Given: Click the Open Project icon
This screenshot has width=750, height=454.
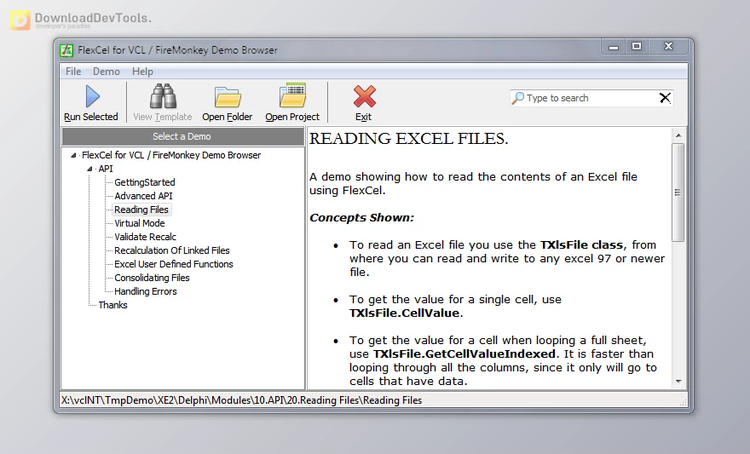Looking at the screenshot, I should click(292, 95).
